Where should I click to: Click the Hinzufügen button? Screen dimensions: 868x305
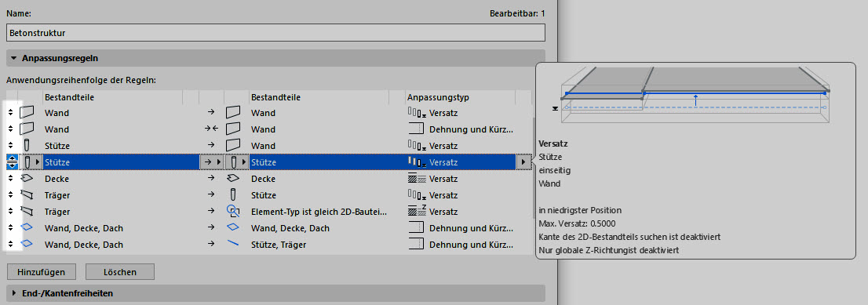[41, 272]
